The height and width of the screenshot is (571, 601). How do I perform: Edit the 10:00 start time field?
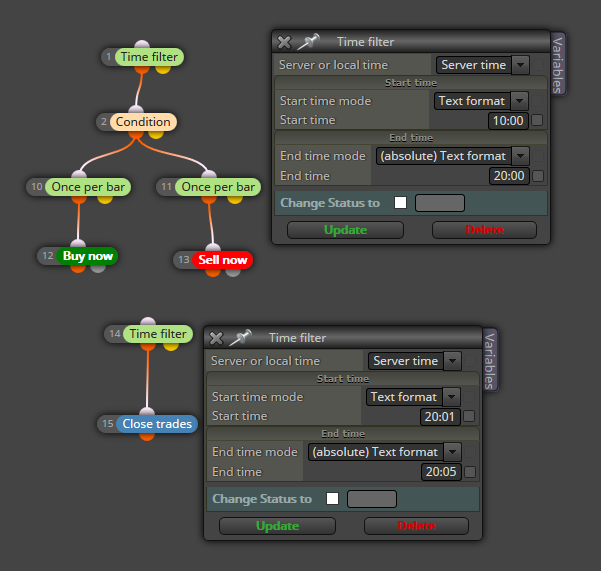coord(508,121)
